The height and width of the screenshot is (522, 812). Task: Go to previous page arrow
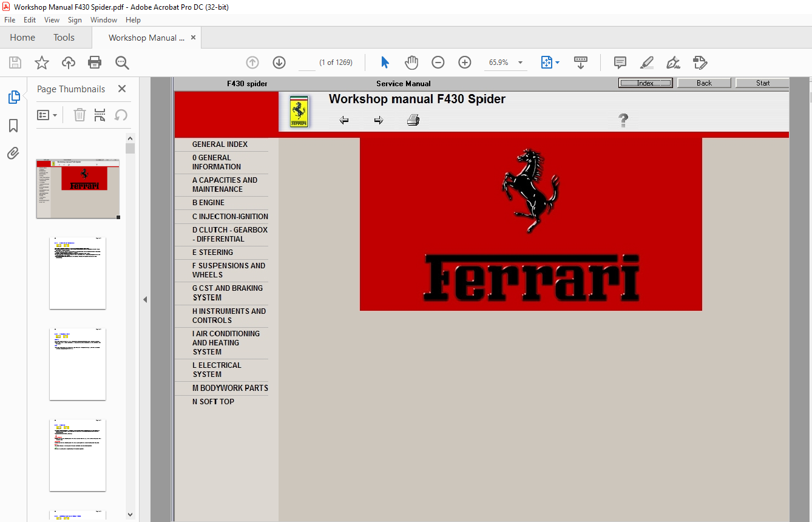(x=252, y=63)
